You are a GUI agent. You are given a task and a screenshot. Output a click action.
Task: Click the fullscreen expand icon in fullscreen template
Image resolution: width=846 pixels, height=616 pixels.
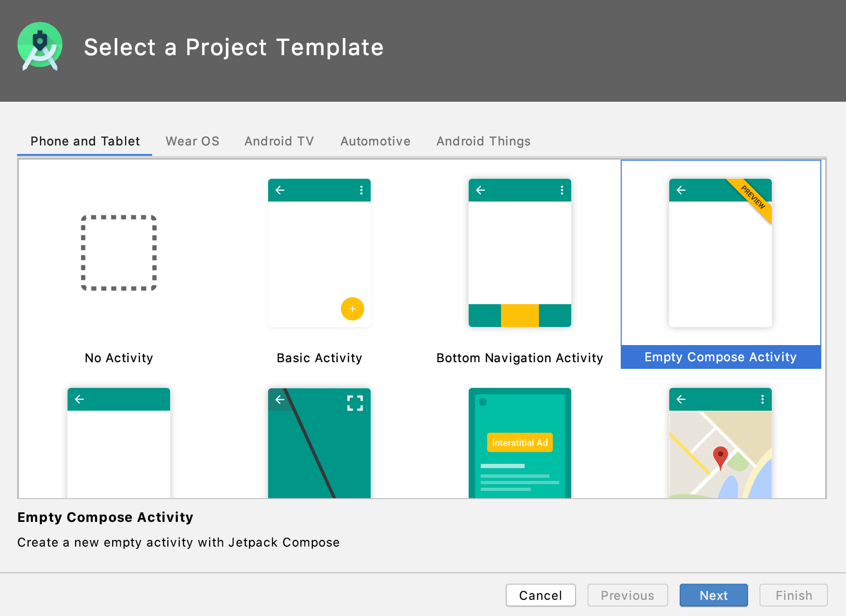[355, 403]
